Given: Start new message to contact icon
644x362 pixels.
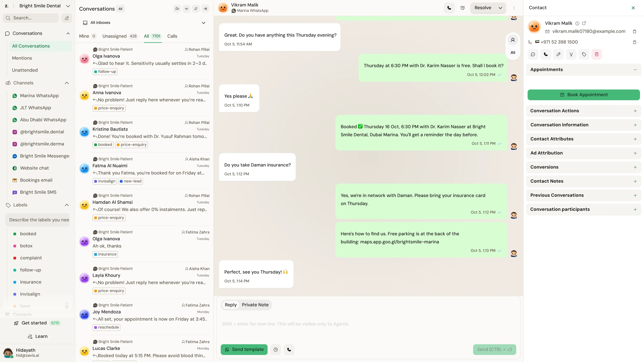Looking at the screenshot, I should (533, 54).
